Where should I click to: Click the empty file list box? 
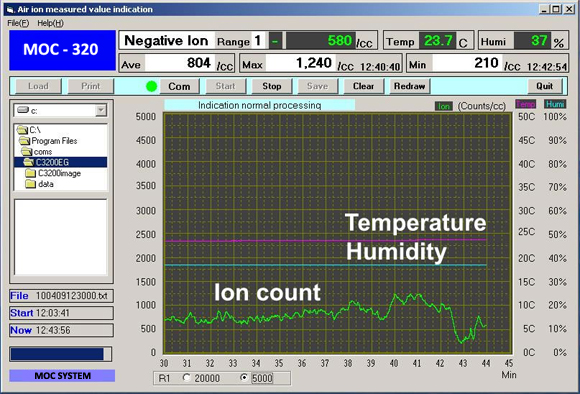(x=61, y=237)
